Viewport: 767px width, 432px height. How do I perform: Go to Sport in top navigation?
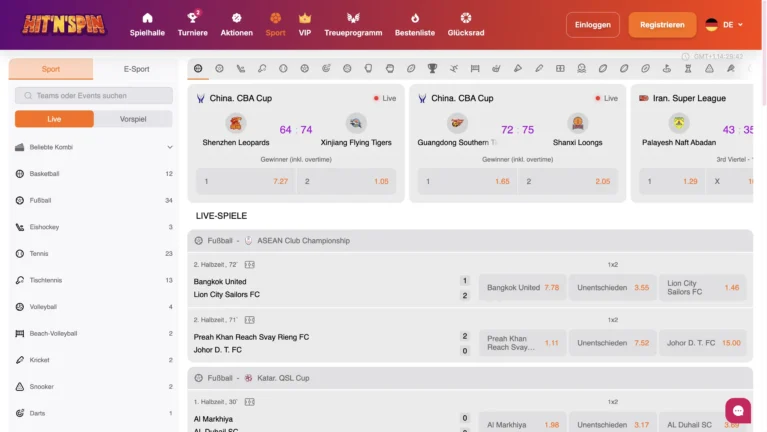275,24
